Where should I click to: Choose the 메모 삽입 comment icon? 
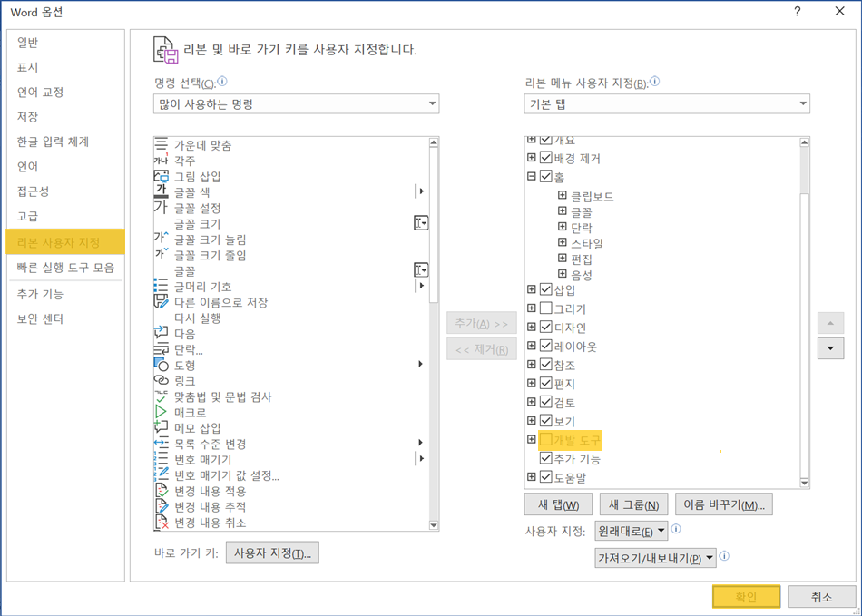coord(162,427)
